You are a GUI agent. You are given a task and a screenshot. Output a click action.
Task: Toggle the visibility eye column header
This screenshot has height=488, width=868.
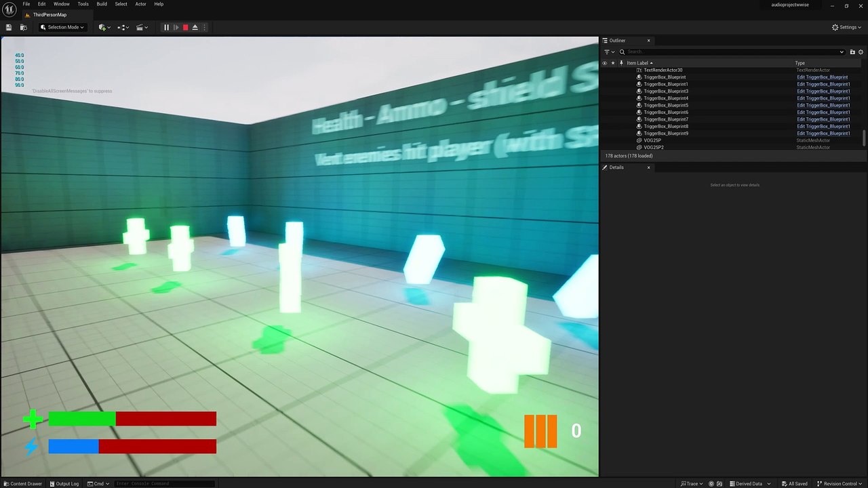pos(604,63)
